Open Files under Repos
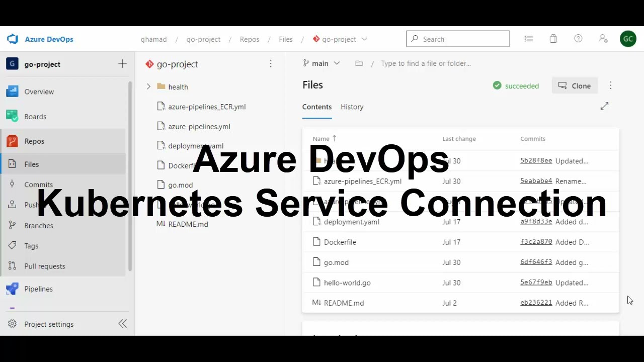644x362 pixels. [x=31, y=164]
